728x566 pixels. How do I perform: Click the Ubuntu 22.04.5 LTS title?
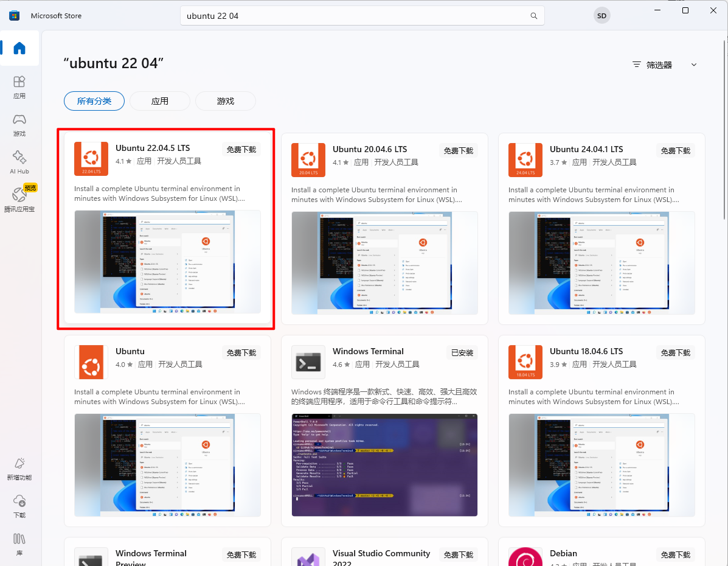[x=153, y=148]
